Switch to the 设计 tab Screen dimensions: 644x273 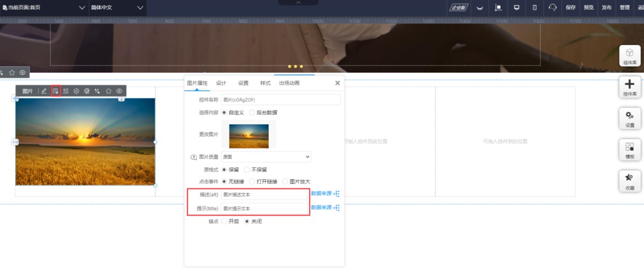221,83
